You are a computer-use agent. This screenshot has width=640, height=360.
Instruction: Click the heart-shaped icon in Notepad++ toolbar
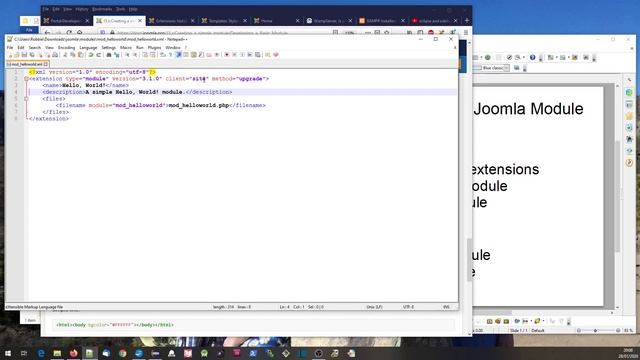click(276, 55)
